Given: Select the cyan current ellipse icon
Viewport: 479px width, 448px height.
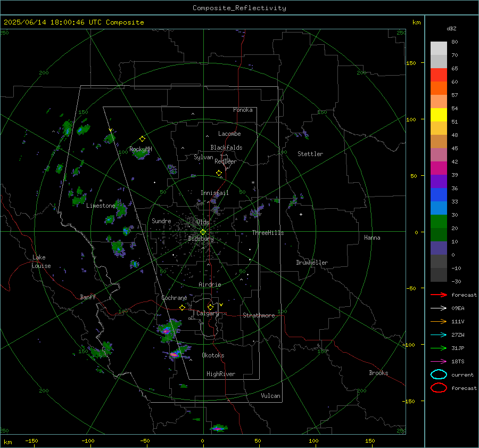Looking at the screenshot, I should click(x=439, y=374).
